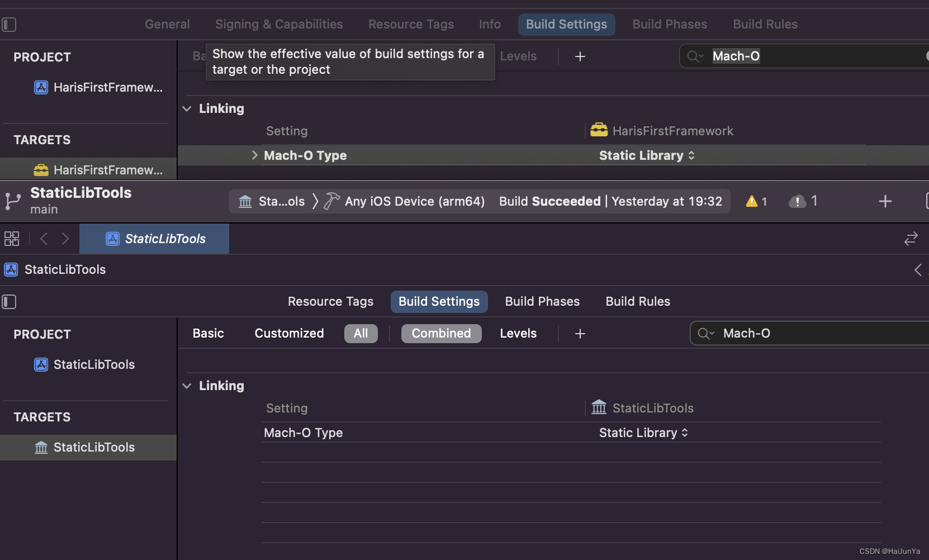Select StaticLibTools project in sidebar

pyautogui.click(x=84, y=364)
